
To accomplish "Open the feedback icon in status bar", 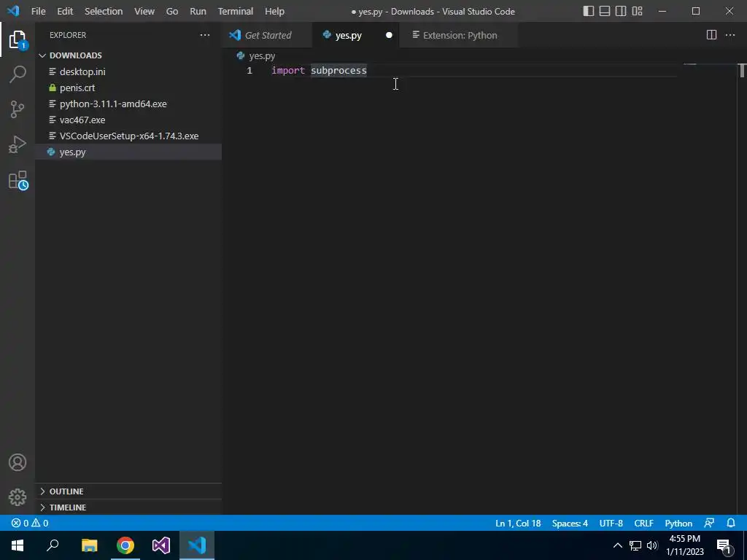I will 709,523.
